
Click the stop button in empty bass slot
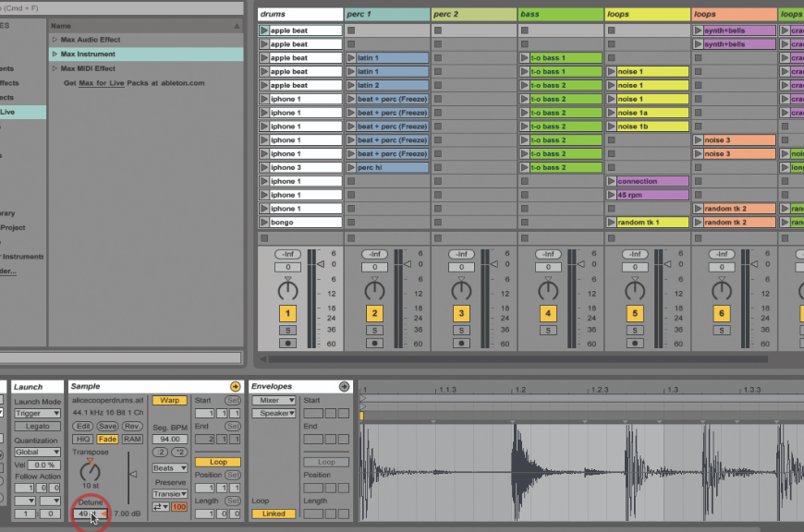coord(524,30)
